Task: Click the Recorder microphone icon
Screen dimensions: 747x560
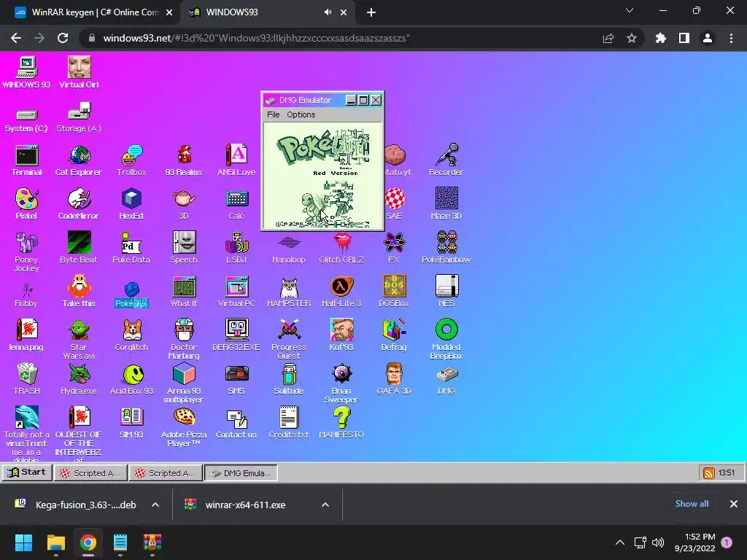Action: coord(446,160)
